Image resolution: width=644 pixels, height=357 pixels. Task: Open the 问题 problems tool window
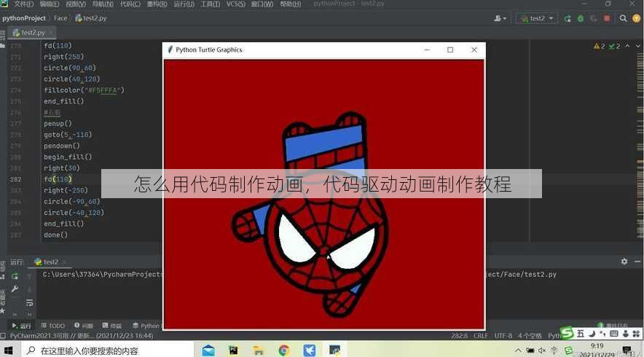[84, 326]
